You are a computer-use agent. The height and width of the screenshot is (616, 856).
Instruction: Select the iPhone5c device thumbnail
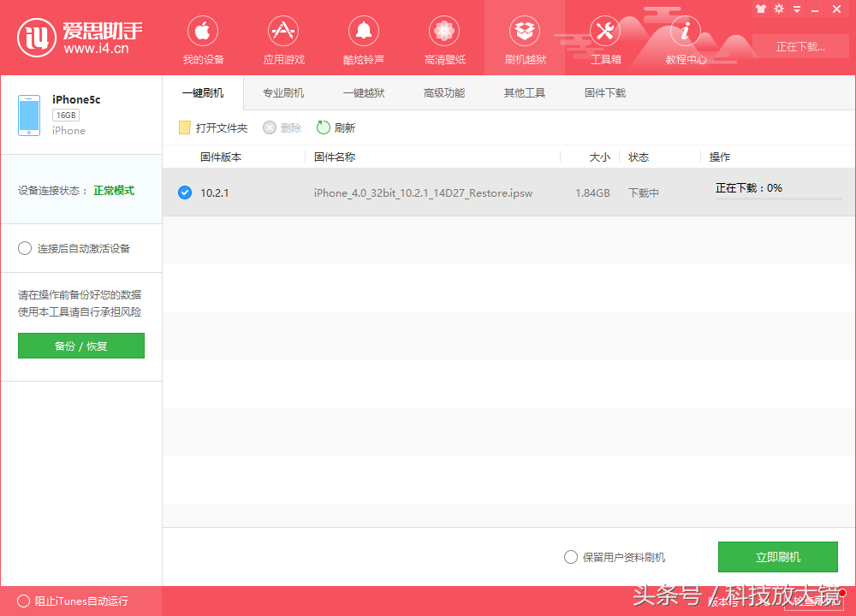28,114
